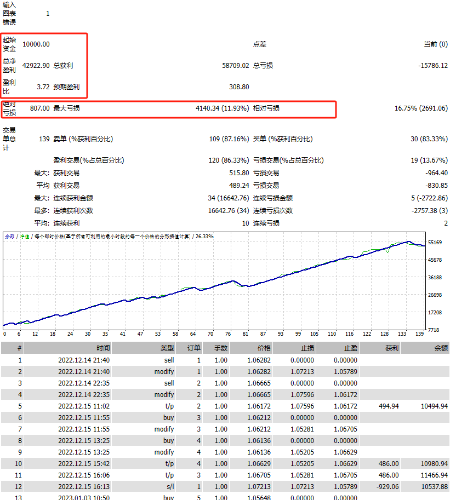The image size is (473, 500).
Task: Select price 1.06136 in row 8
Action: [259, 440]
